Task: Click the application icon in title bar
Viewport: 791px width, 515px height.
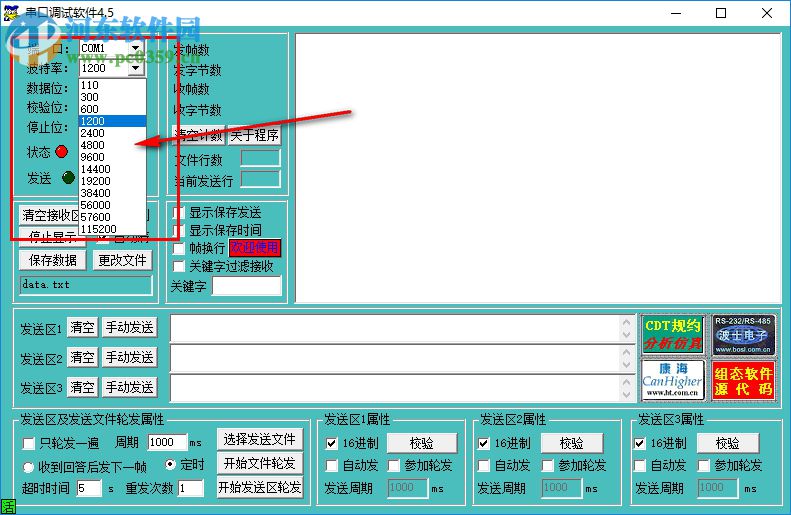Action: (x=11, y=12)
